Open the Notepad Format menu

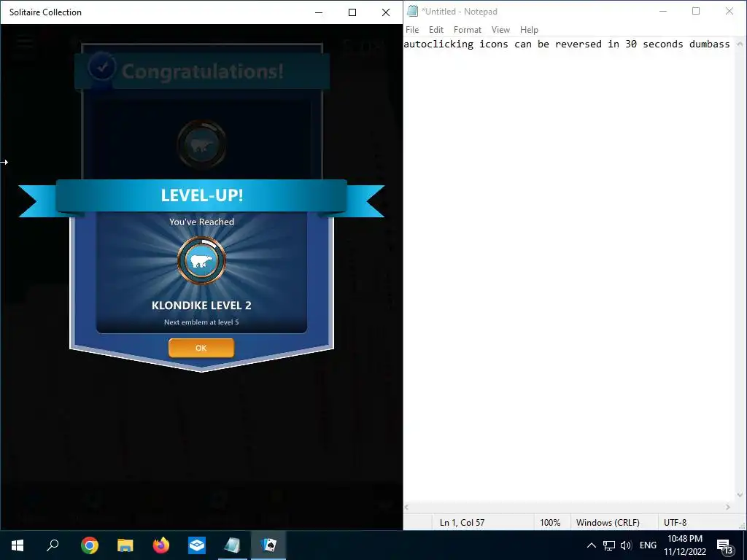click(468, 29)
